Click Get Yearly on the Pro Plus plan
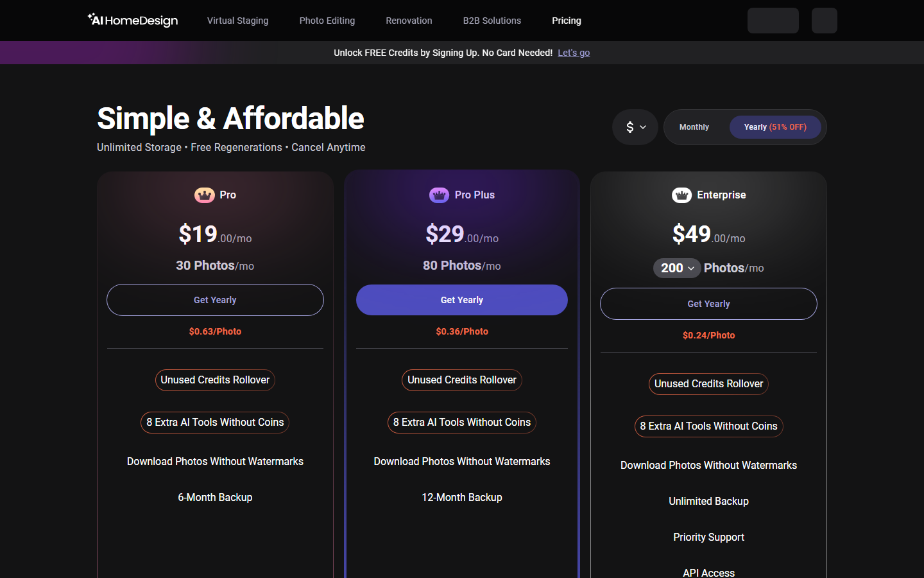 [x=461, y=300]
